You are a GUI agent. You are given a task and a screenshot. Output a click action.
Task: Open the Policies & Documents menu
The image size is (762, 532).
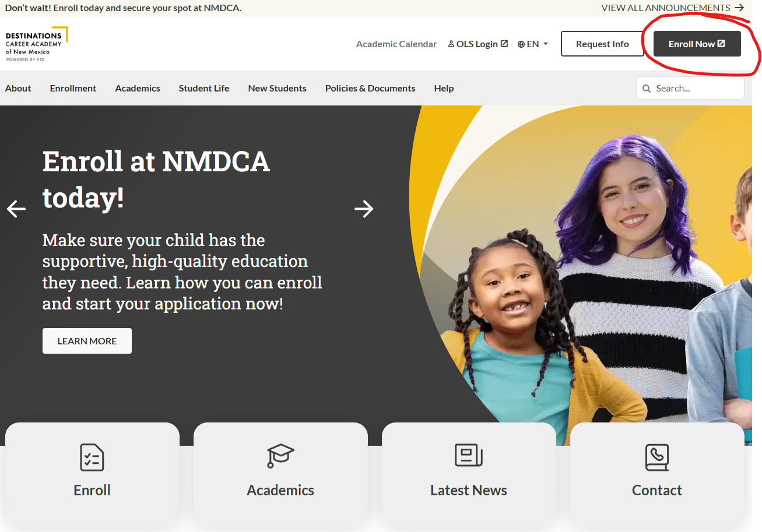click(370, 89)
